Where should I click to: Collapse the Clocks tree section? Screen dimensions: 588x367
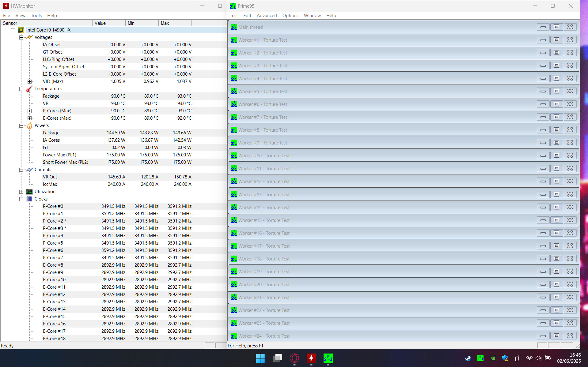tap(21, 199)
